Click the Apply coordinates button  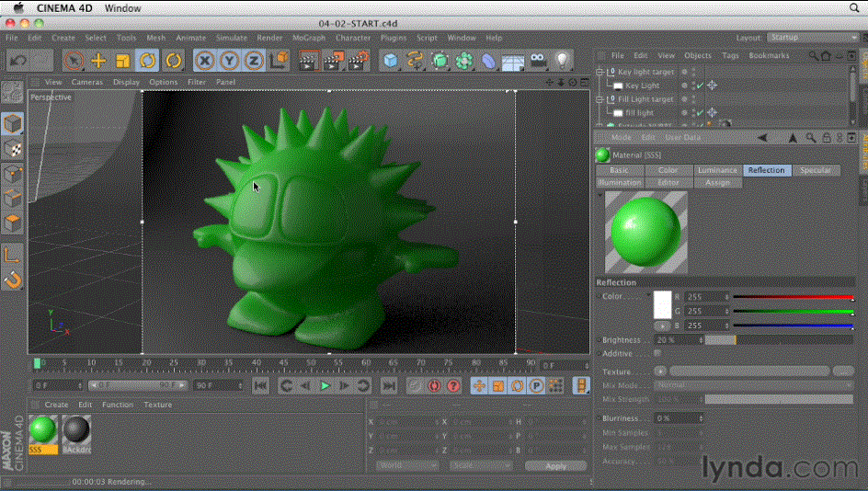point(555,466)
